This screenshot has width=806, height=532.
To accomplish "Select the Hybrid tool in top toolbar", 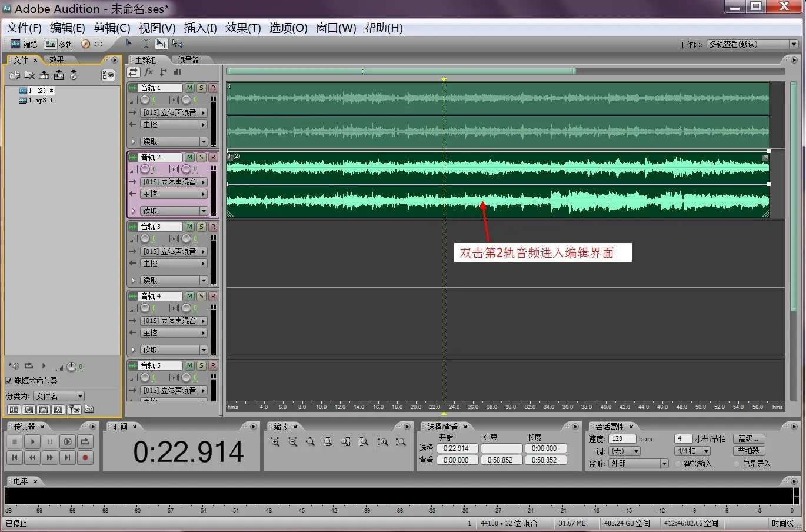I will tap(161, 44).
